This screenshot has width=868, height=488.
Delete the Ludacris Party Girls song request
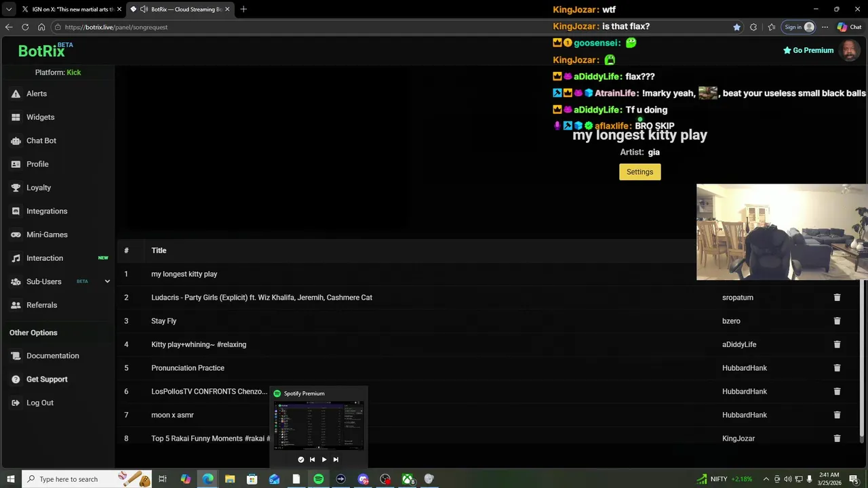point(837,298)
